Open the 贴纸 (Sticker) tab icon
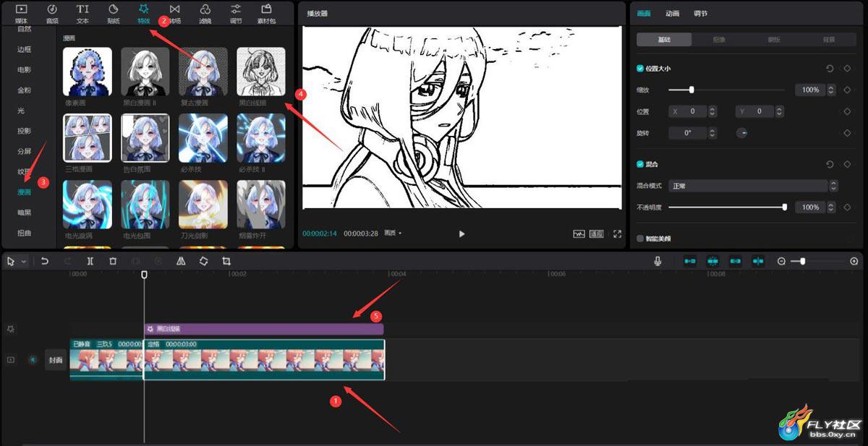Screen dimensions: 868x446 click(114, 9)
